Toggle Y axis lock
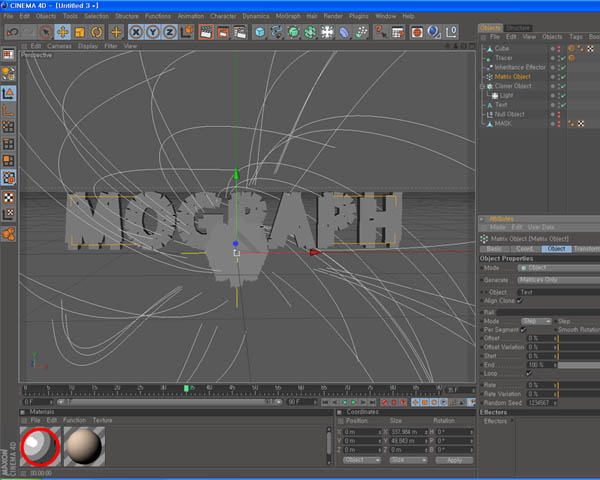Image resolution: width=600 pixels, height=480 pixels. click(153, 32)
